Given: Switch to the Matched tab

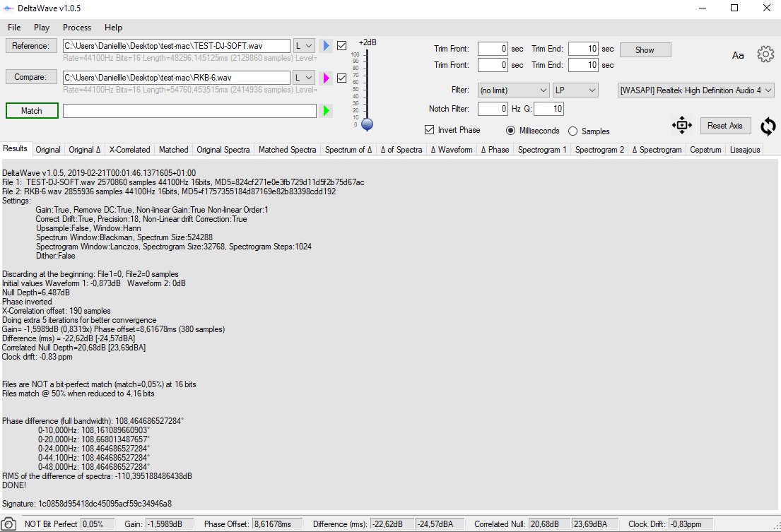Looking at the screenshot, I should pyautogui.click(x=173, y=149).
